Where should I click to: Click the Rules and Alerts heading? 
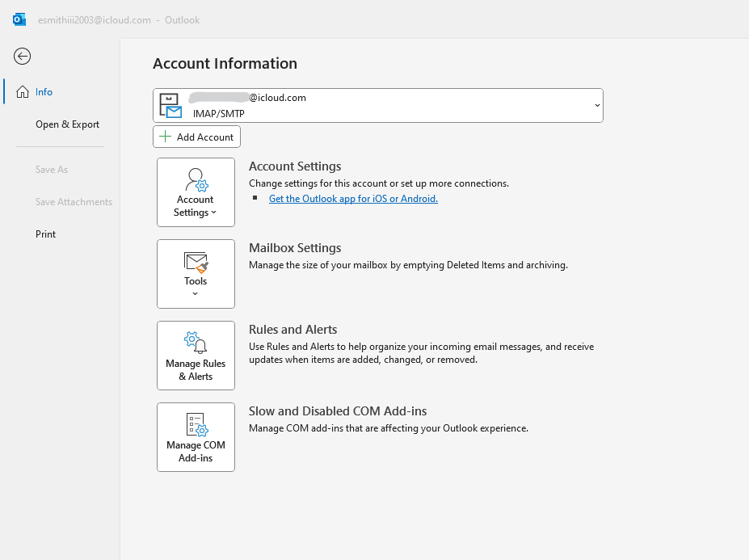pos(292,330)
